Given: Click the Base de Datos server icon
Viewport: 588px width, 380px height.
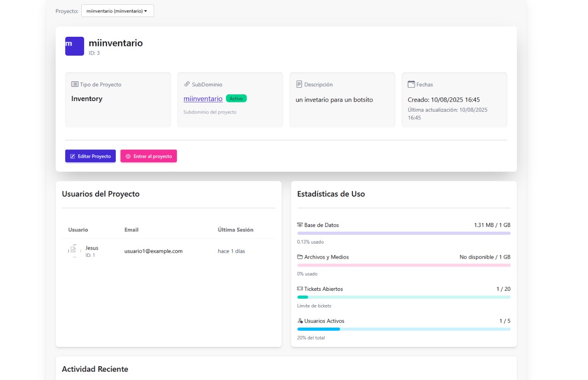Looking at the screenshot, I should coord(300,225).
